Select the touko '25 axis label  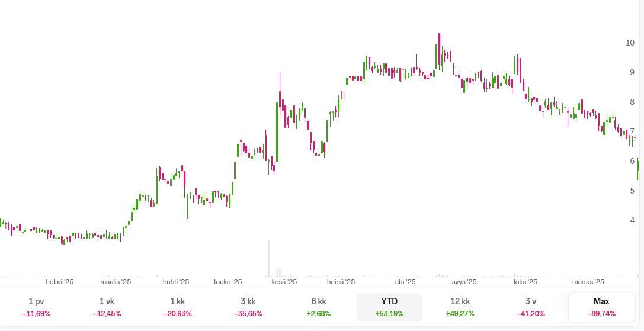tap(228, 282)
